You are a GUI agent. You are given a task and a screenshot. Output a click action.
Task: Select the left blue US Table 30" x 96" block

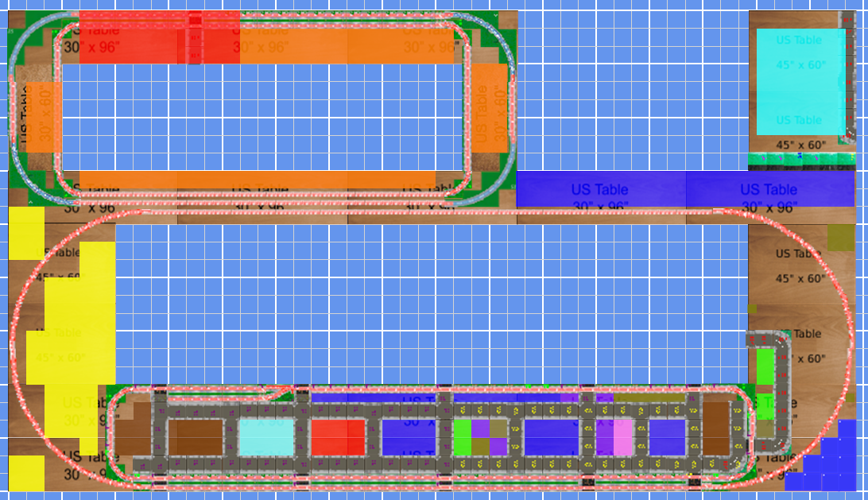pyautogui.click(x=601, y=189)
